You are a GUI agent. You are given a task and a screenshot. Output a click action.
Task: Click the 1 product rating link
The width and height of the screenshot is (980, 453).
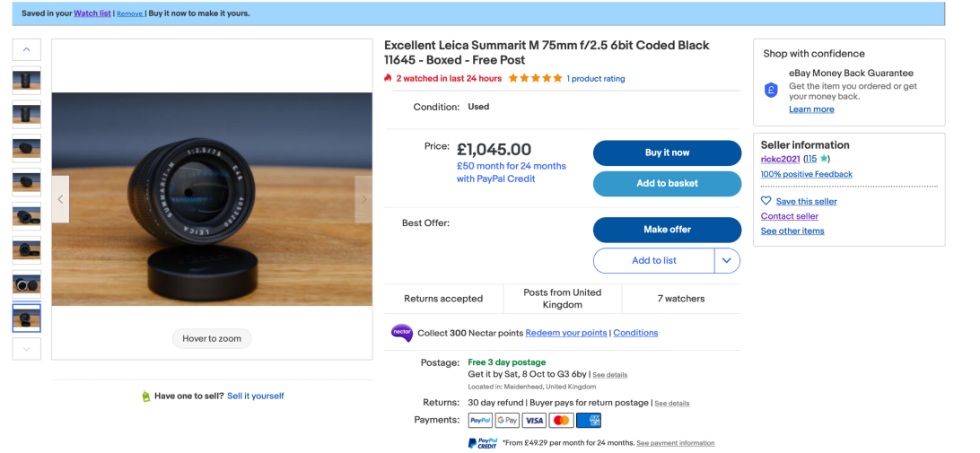pyautogui.click(x=595, y=79)
